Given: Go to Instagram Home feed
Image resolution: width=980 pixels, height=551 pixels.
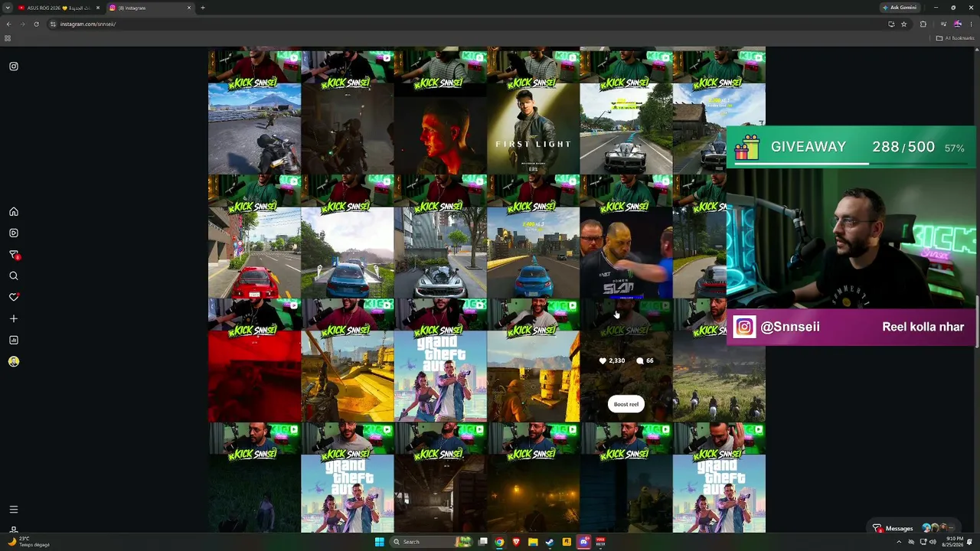Looking at the screenshot, I should click(x=14, y=211).
